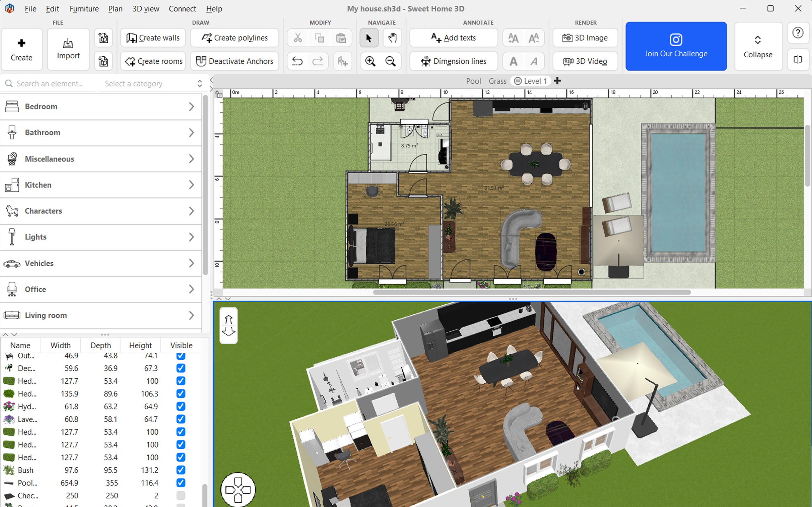Screen dimensions: 812x507
Task: Select the Create walls tool
Action: 153,38
